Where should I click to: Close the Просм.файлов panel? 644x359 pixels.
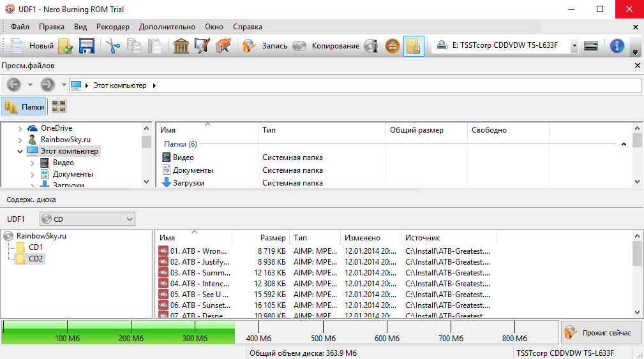click(638, 66)
